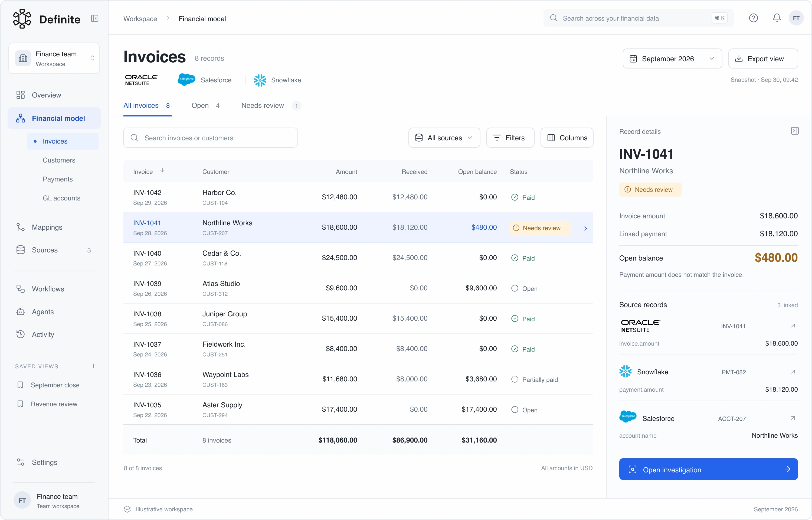
Task: Sort by the Invoice column arrow
Action: click(162, 171)
